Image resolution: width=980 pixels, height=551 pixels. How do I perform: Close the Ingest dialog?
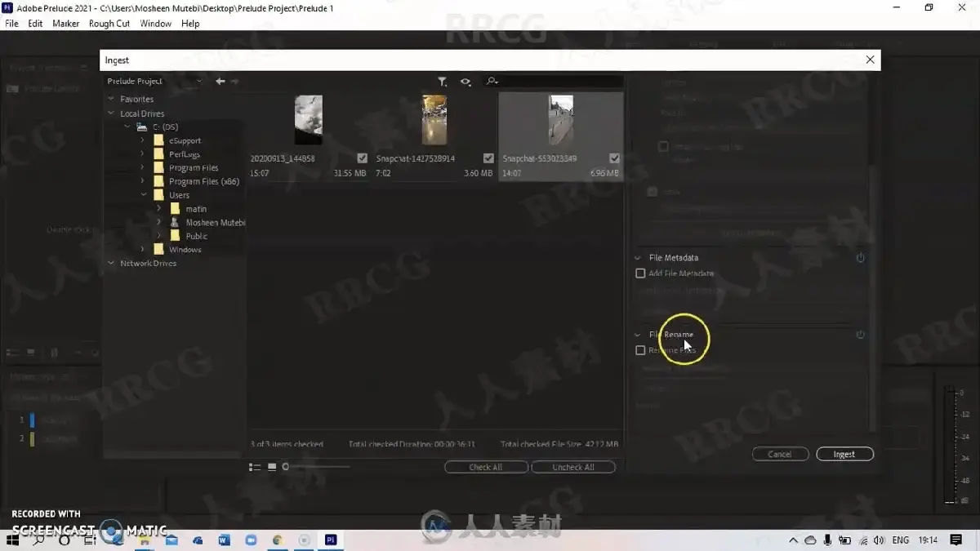(x=870, y=60)
